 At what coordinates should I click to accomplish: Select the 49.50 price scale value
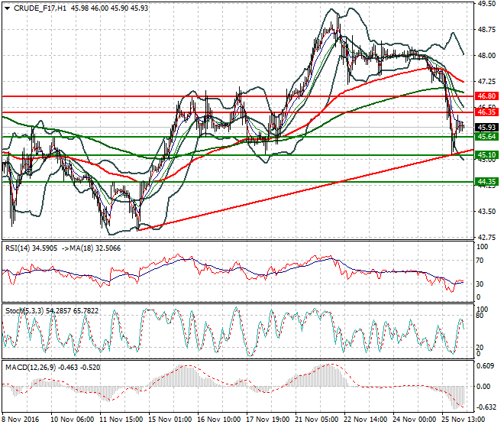[x=486, y=4]
